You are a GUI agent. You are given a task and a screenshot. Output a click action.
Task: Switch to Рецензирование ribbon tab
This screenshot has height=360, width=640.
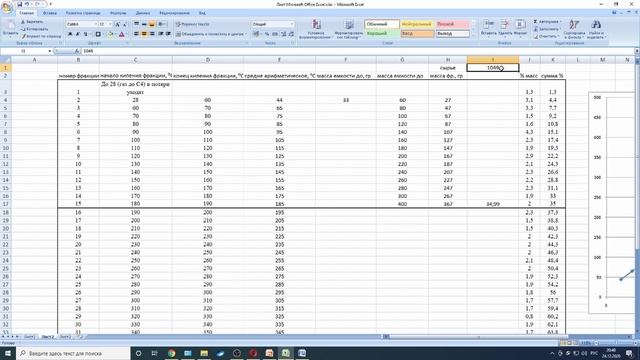[174, 13]
